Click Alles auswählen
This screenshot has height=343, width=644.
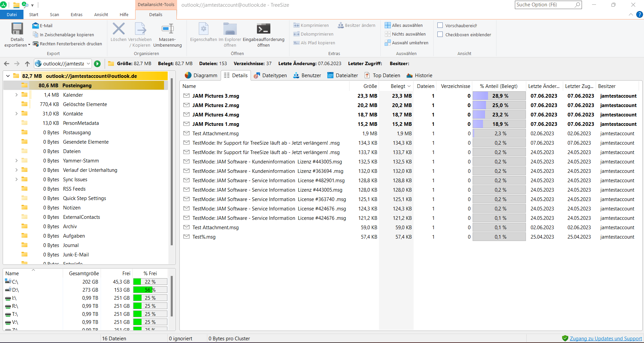404,26
